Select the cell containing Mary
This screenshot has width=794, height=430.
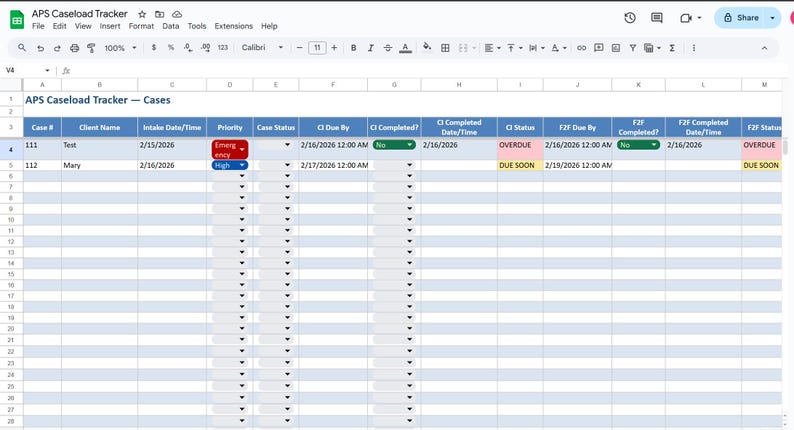coord(99,165)
